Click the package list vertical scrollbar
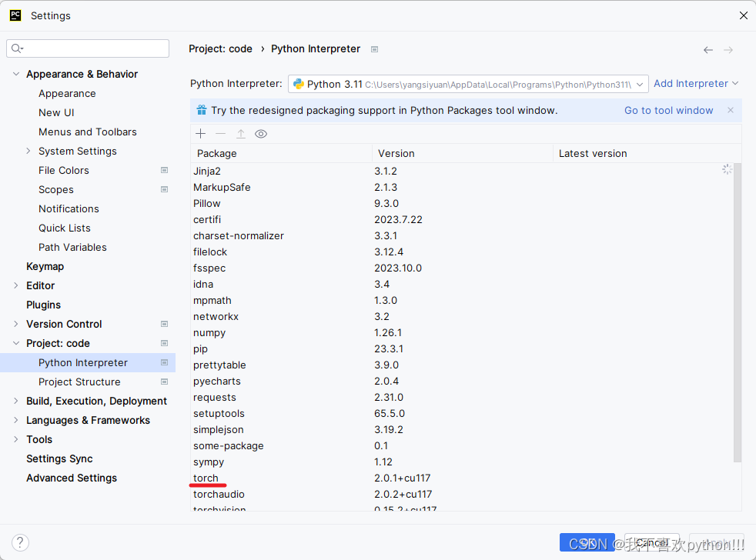This screenshot has width=756, height=560. tap(738, 313)
